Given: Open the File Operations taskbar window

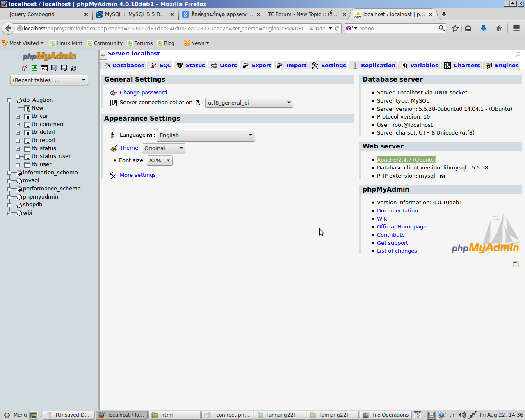Looking at the screenshot, I should click(386, 415).
